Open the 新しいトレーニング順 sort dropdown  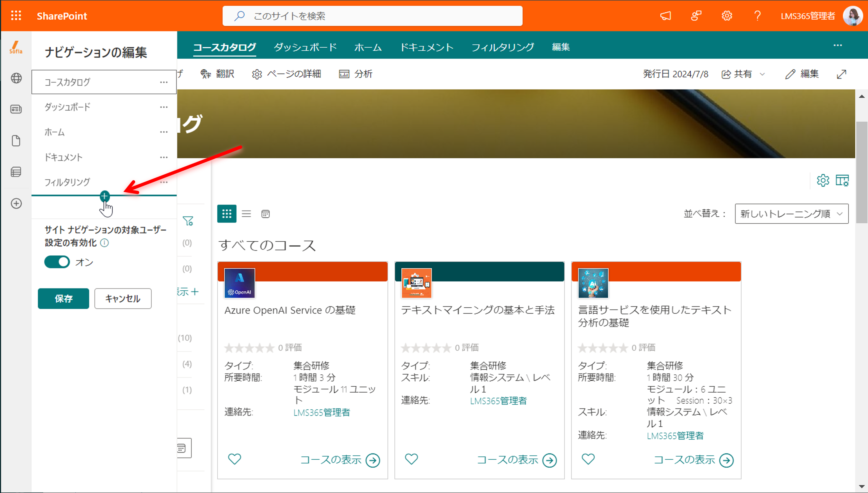coord(791,214)
